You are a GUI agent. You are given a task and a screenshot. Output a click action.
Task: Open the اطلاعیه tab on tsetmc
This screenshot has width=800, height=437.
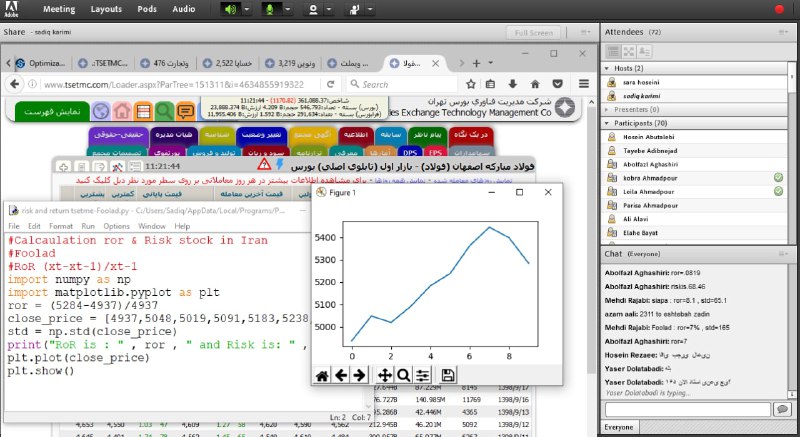[356, 135]
